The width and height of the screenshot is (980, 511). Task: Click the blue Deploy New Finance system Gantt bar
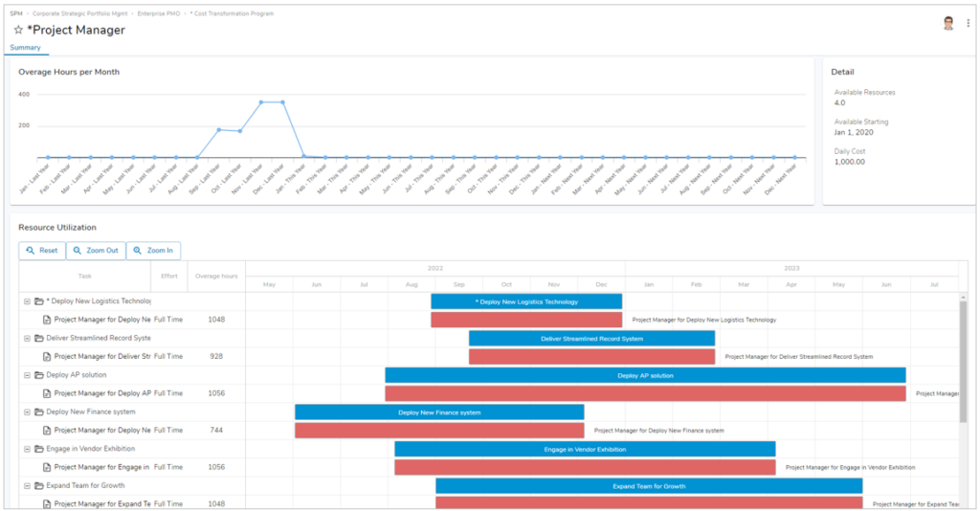(439, 412)
